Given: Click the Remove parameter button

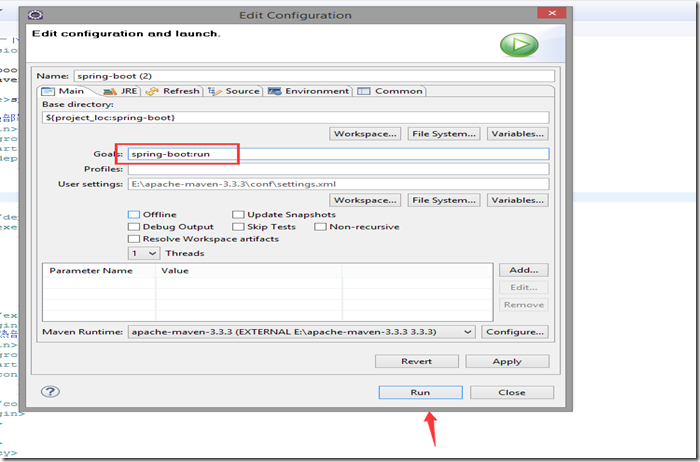Looking at the screenshot, I should click(x=523, y=305).
